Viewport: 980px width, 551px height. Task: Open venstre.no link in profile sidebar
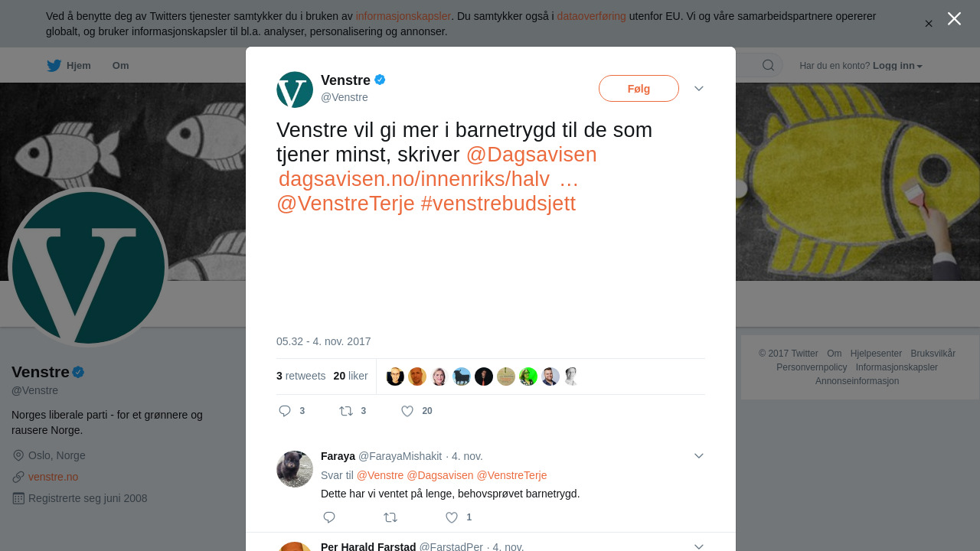[x=53, y=477]
